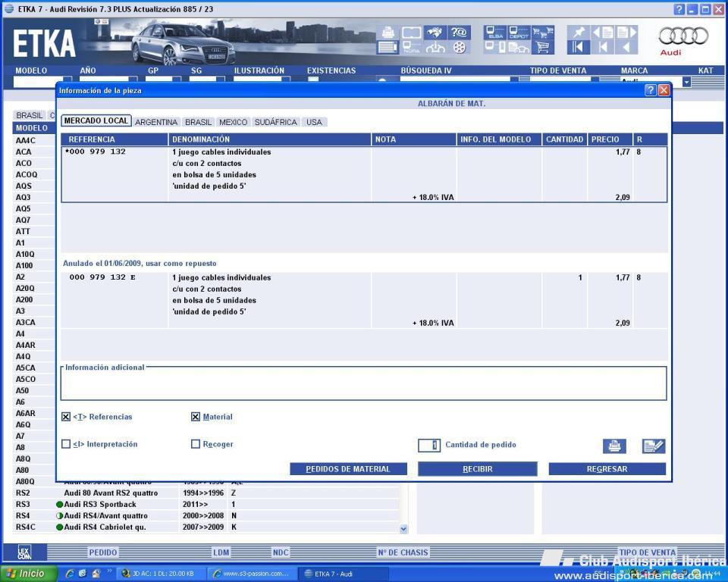Viewport: 728px width, 582px height.
Task: Toggle the <T> Referencias checkbox
Action: [66, 417]
